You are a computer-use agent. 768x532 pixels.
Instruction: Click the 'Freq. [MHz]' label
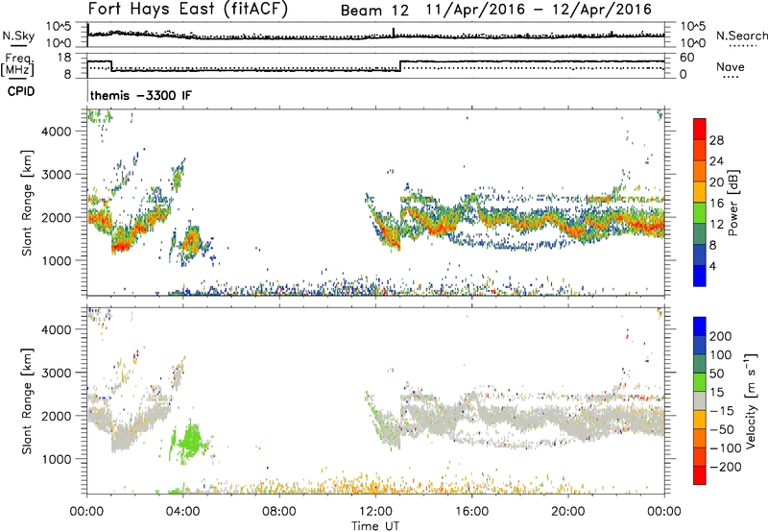[17, 65]
